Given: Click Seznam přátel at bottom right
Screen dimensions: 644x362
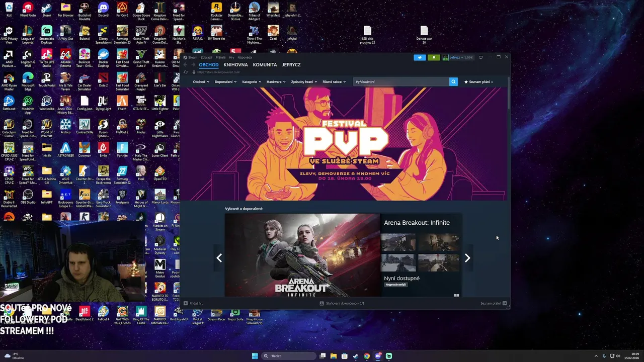Looking at the screenshot, I should (x=494, y=303).
